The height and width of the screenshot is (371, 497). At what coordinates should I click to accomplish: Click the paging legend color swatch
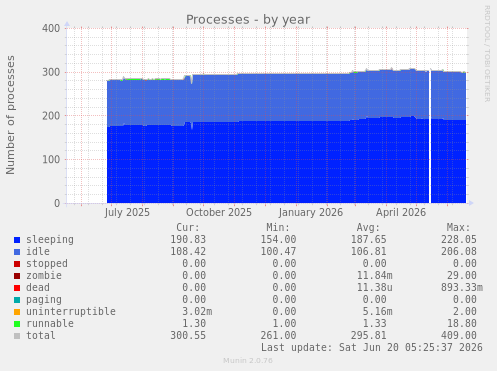pyautogui.click(x=17, y=300)
